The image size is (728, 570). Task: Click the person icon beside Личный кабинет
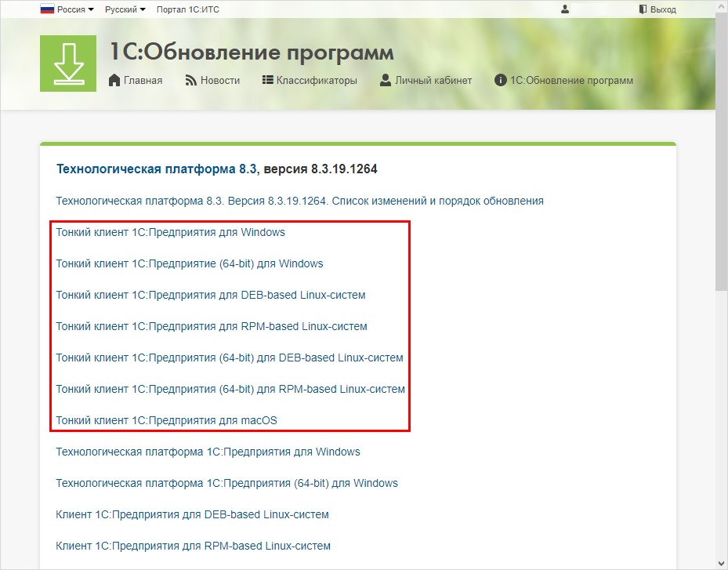(386, 80)
